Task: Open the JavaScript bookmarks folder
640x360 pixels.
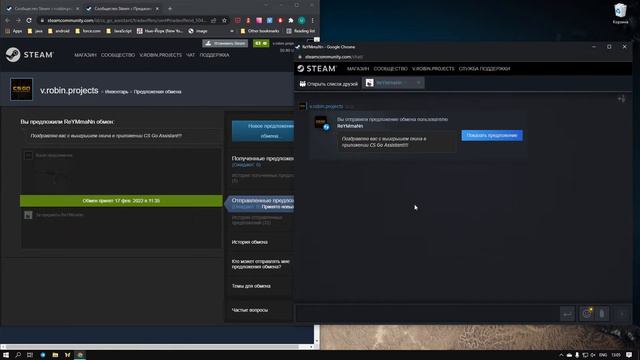Action: coord(119,31)
